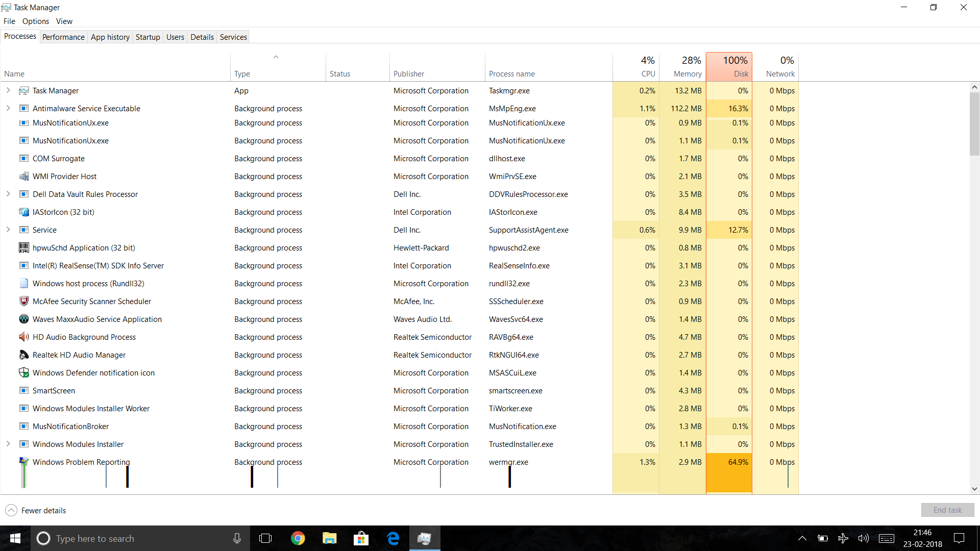
Task: Click the Realtek HD Audio Manager icon
Action: point(23,355)
